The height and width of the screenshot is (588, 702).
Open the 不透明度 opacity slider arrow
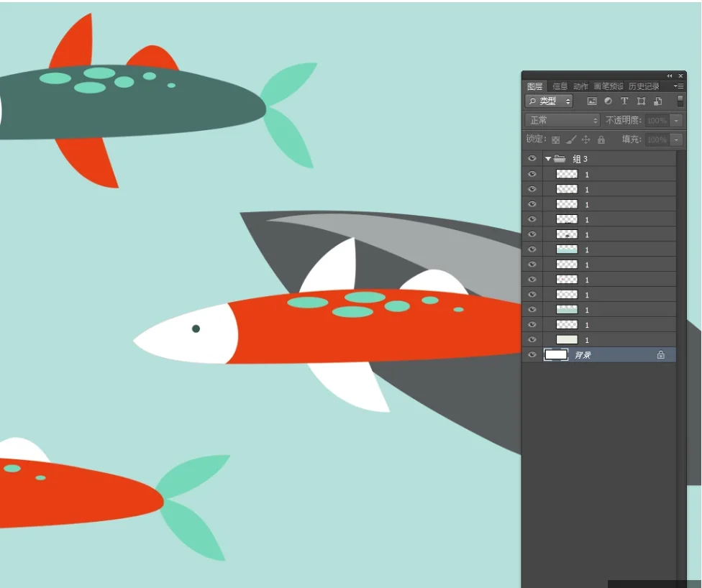click(x=676, y=120)
